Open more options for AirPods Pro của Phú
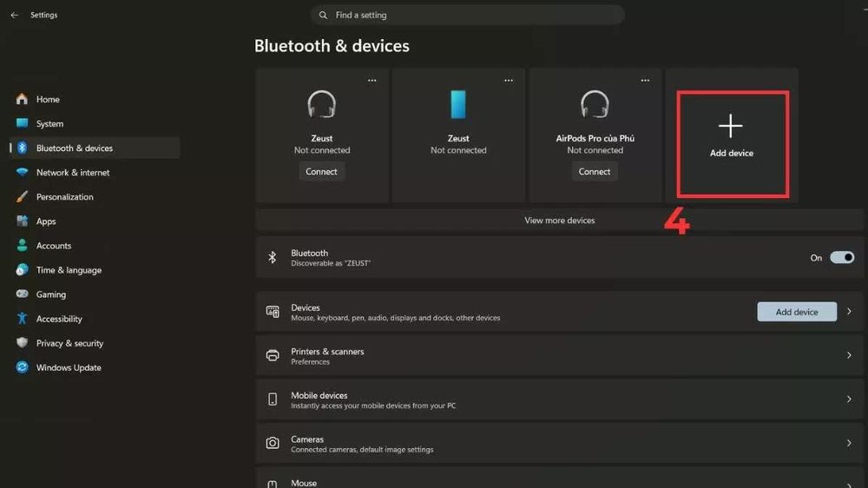This screenshot has height=488, width=868. coord(645,80)
